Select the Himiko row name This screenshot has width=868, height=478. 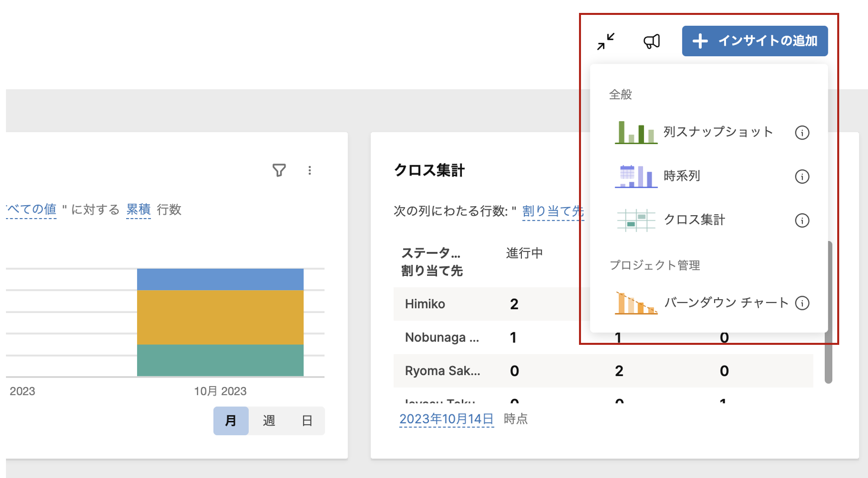click(x=425, y=304)
